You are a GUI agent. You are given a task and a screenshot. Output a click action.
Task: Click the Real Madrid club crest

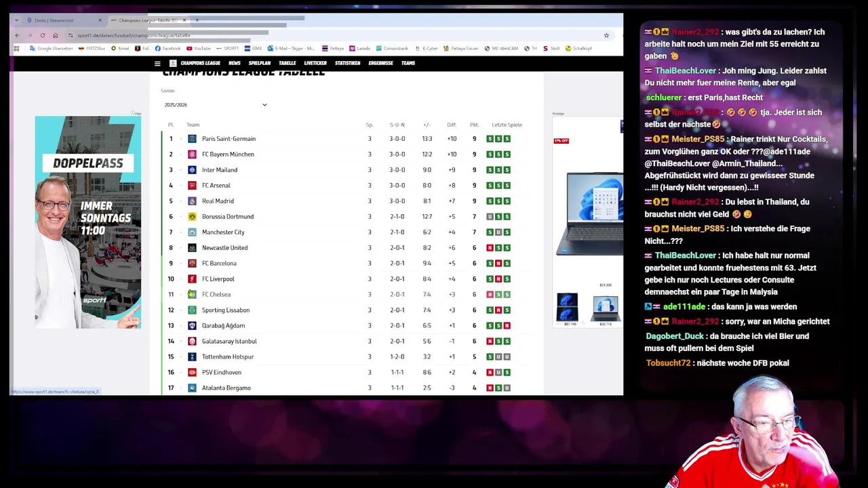tap(192, 201)
